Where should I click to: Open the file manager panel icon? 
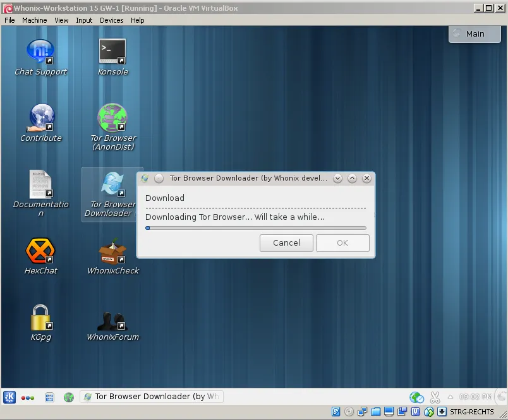click(x=49, y=397)
